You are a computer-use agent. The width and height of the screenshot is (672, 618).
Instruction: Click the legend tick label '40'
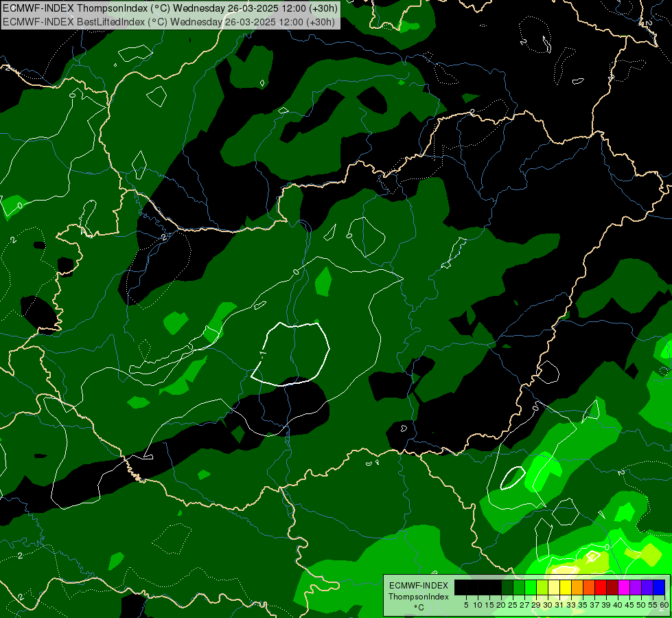(x=617, y=605)
